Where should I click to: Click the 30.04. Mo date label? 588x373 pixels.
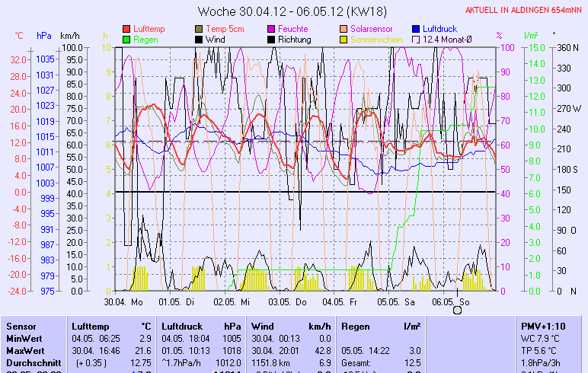pyautogui.click(x=123, y=301)
